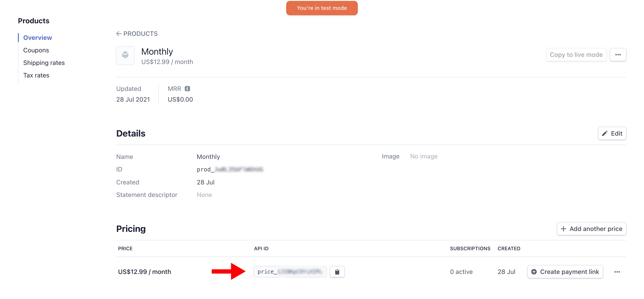Click Copy to live mode button

pyautogui.click(x=576, y=55)
